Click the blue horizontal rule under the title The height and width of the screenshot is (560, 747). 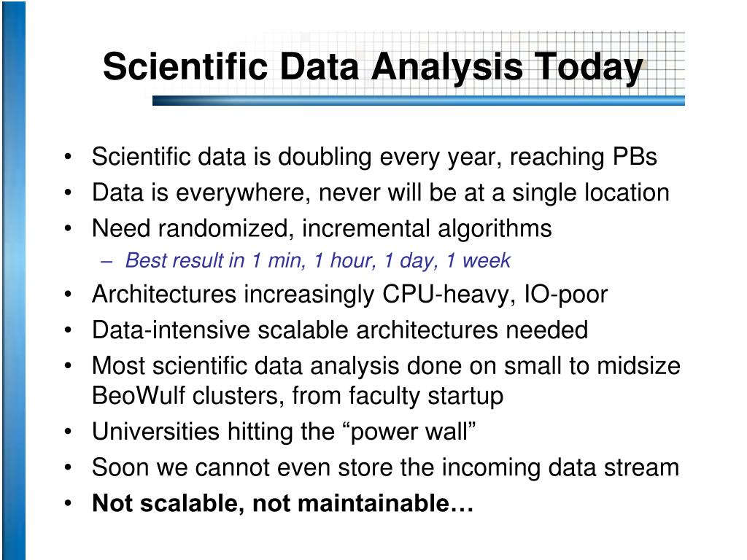pos(418,101)
